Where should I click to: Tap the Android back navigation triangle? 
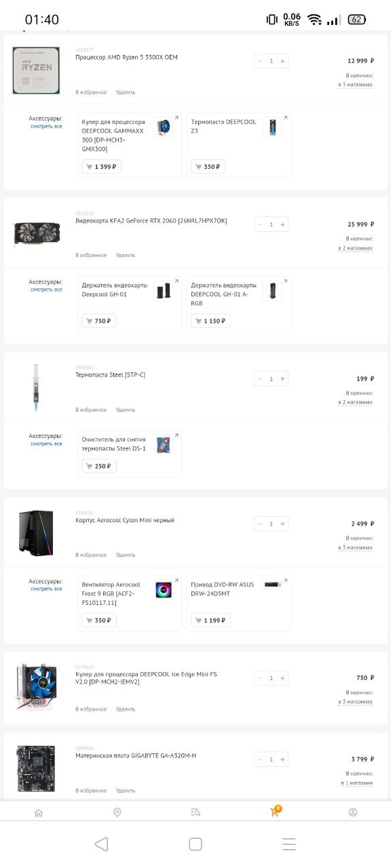(101, 844)
